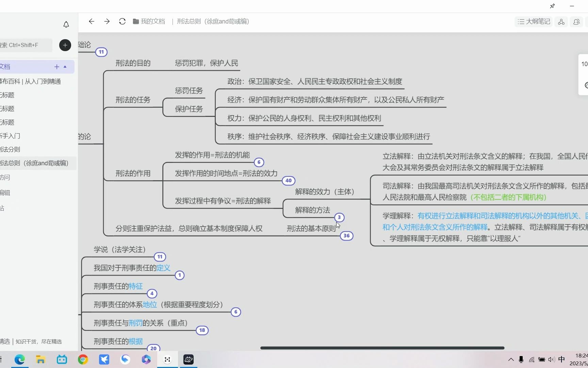Screen dimensions: 588x368
Task: Open the blue bird app on taskbar
Action: 104,359
